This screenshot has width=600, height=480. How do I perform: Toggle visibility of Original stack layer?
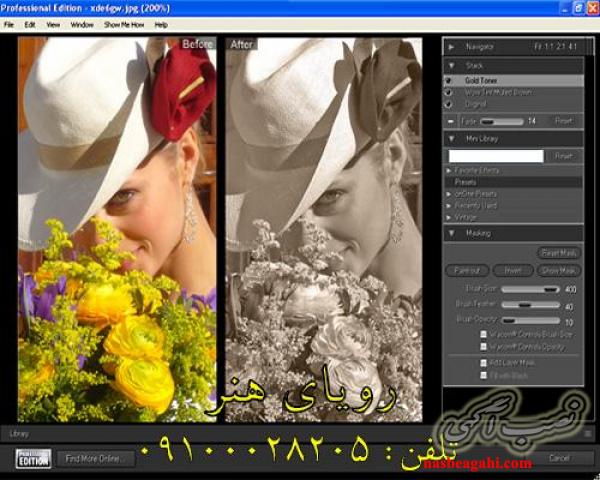point(450,102)
